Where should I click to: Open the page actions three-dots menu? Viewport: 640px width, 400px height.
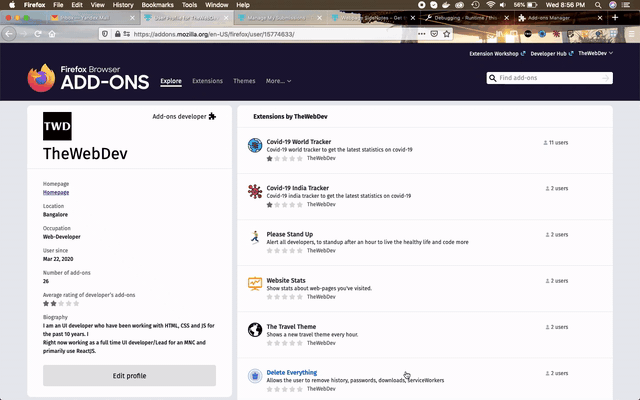421,34
